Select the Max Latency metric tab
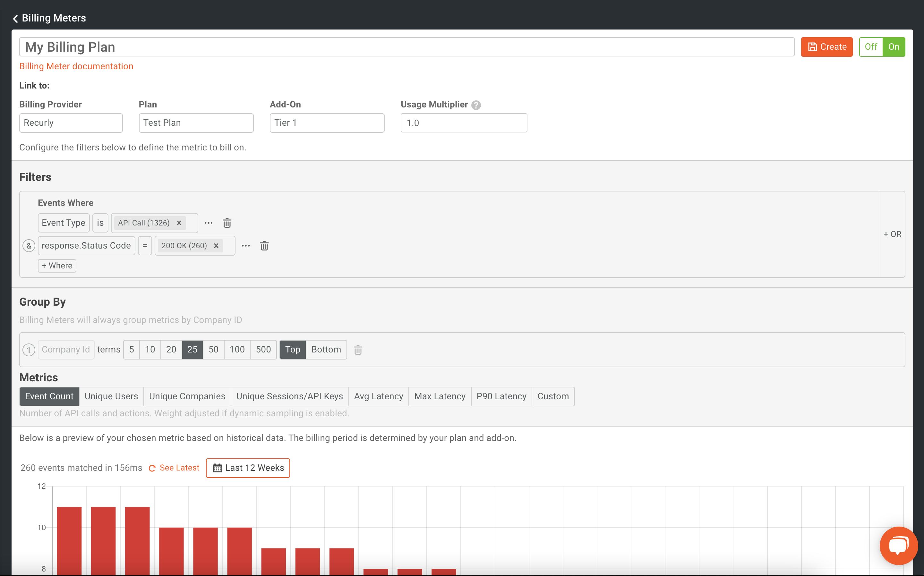This screenshot has height=576, width=924. pos(440,397)
